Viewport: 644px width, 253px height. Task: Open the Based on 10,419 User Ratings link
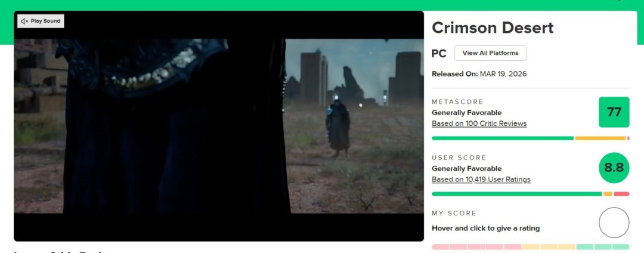click(x=481, y=180)
